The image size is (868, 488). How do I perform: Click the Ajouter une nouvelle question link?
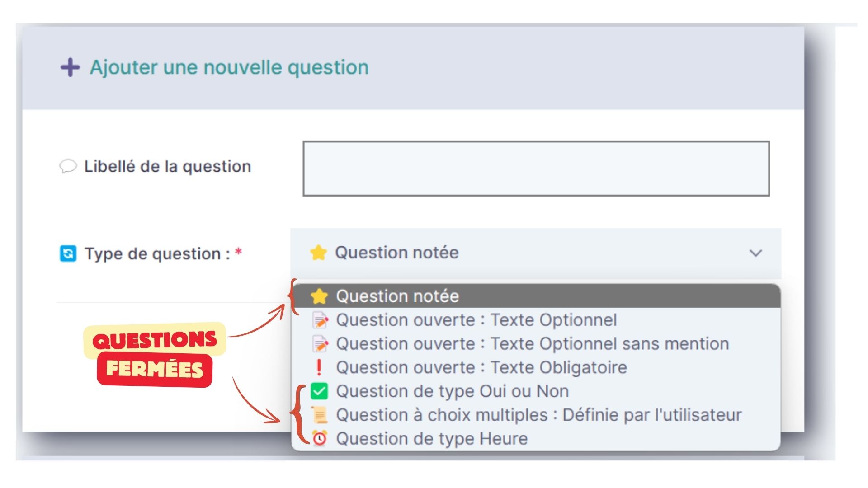click(x=228, y=68)
